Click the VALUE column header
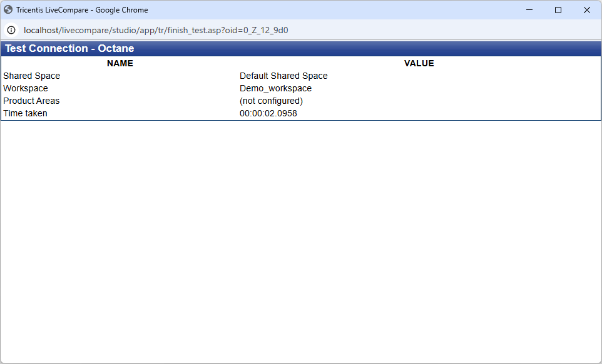 point(419,63)
